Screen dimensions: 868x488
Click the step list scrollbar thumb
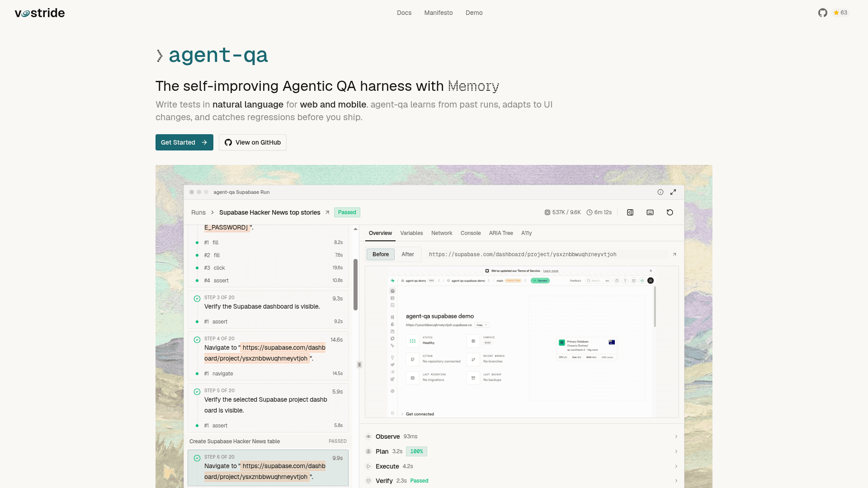pyautogui.click(x=356, y=285)
